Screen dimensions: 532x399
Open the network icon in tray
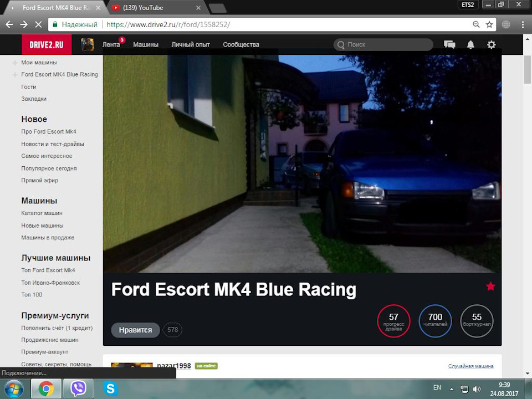(x=464, y=389)
